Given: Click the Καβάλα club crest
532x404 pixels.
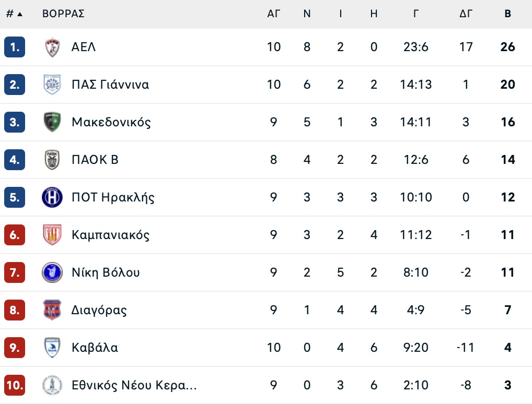Looking at the screenshot, I should [52, 348].
